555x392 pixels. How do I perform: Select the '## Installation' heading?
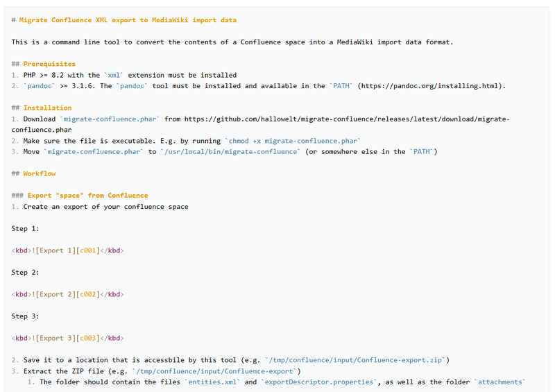[42, 108]
